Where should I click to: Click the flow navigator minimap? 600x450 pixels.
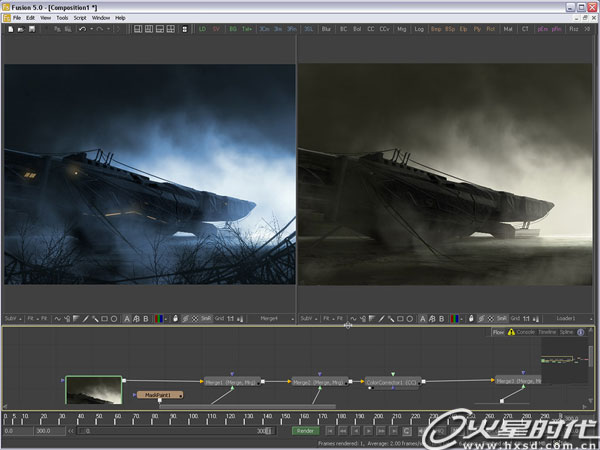pyautogui.click(x=564, y=360)
